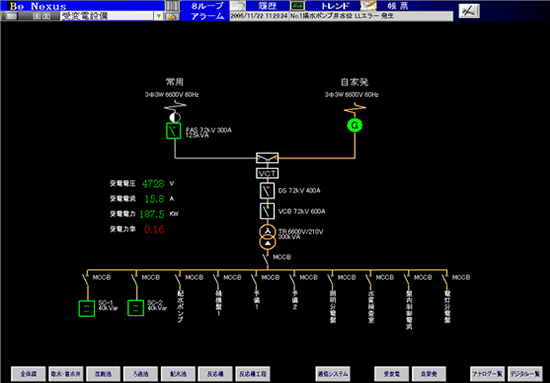The width and height of the screenshot is (550, 383).
Task: Open the 受変電設備 screen selection dropdown
Action: 107,16
